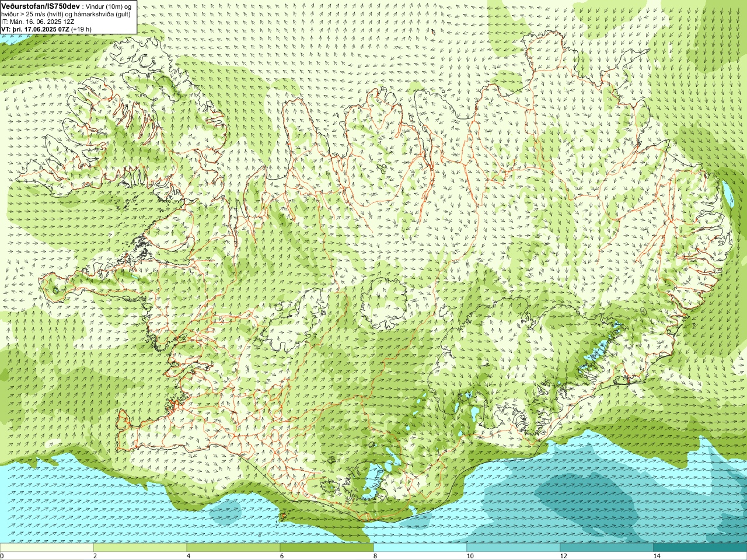Click the colorbar label 6

coord(282,556)
